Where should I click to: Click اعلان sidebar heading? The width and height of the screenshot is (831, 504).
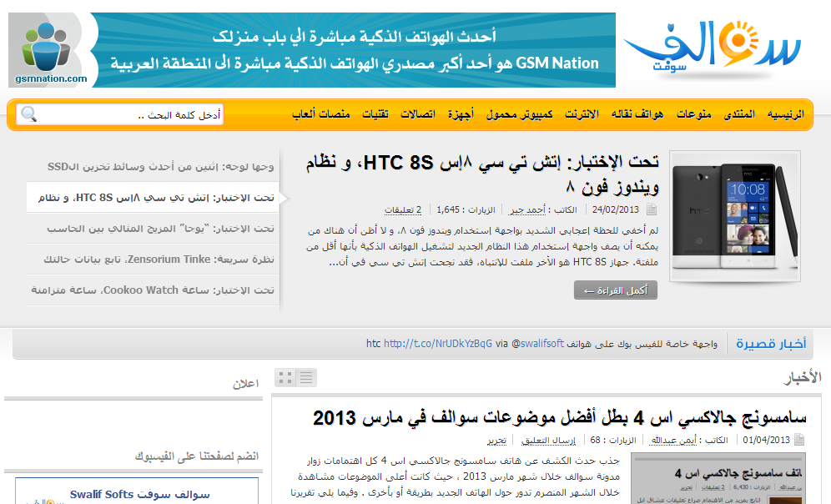[x=245, y=384]
